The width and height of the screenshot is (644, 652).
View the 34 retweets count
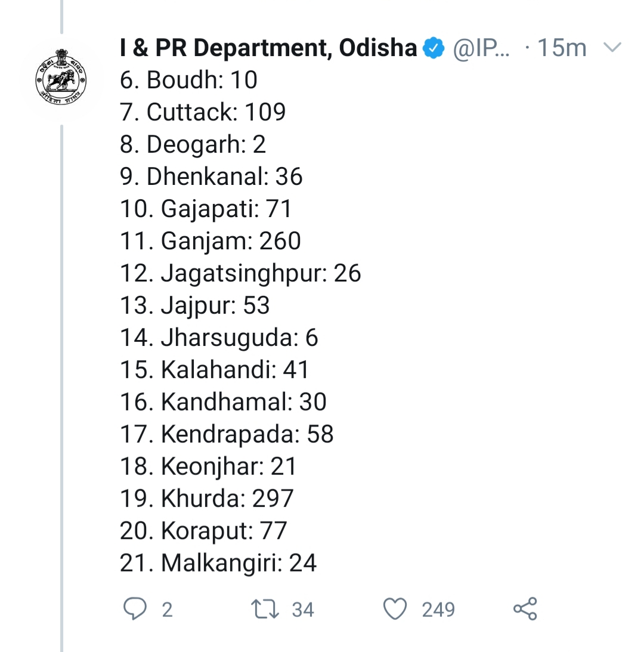[x=303, y=610]
